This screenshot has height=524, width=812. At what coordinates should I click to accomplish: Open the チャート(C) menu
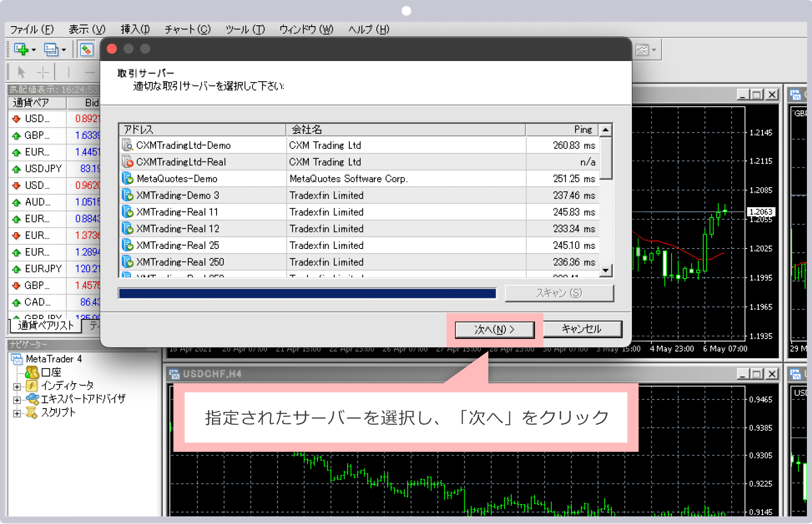(187, 30)
